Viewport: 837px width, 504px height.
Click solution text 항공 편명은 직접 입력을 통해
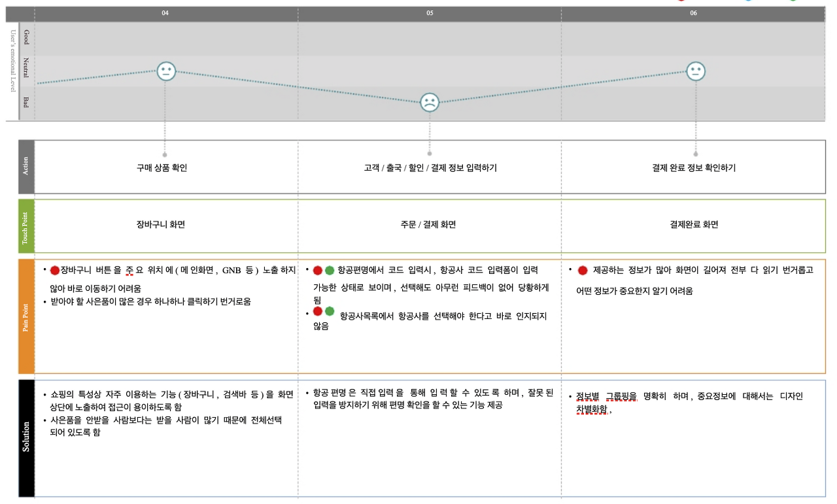433,399
